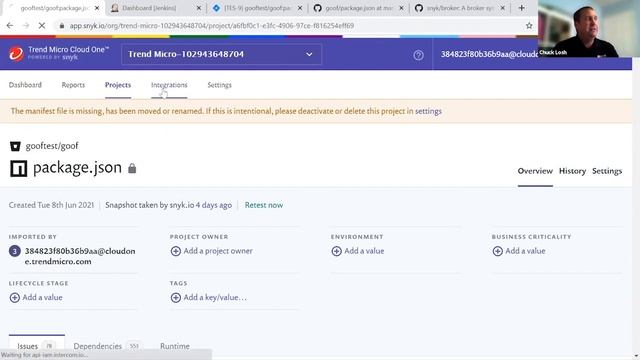Select the project Settings tab on right
Screen dimensions: 640x360
click(607, 171)
